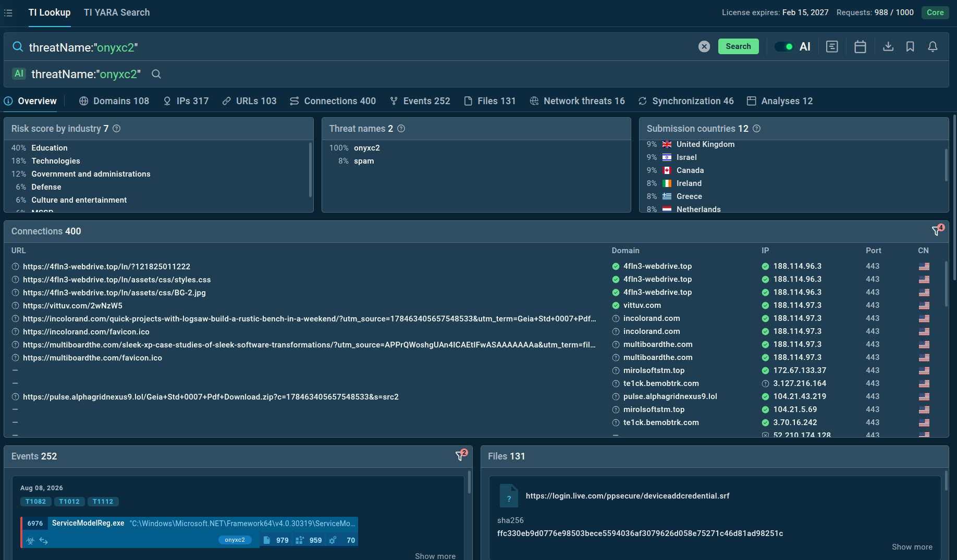Click the modules gear icon showing 70
957x560 pixels.
click(333, 540)
